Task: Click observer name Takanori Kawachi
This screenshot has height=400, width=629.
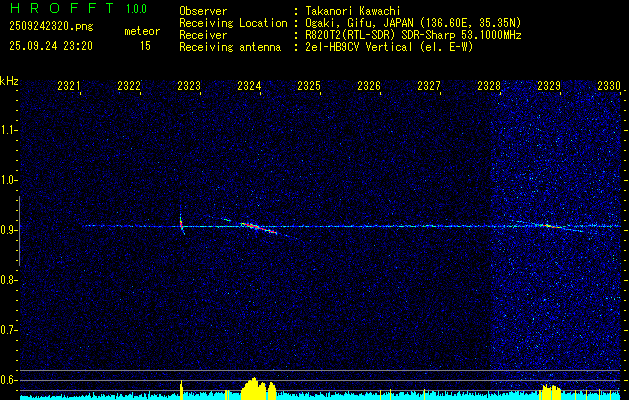Action: click(x=353, y=11)
